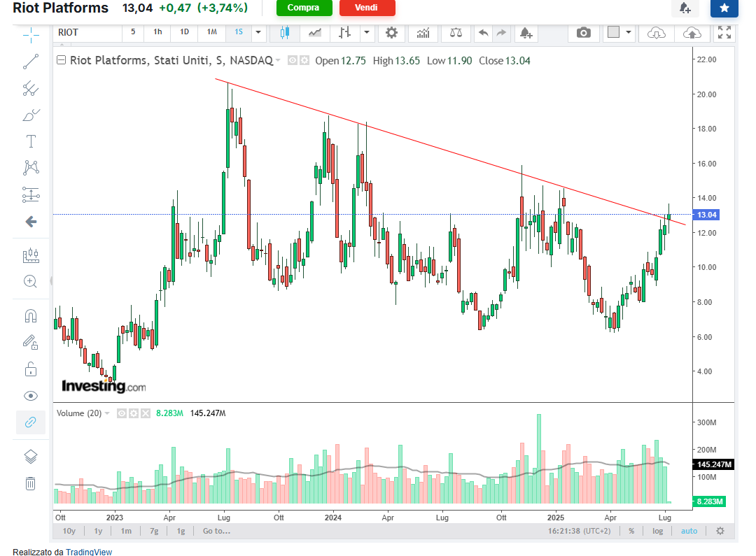Remove Volume indicator with X
Viewport: 756px width, 556px height.
(146, 413)
